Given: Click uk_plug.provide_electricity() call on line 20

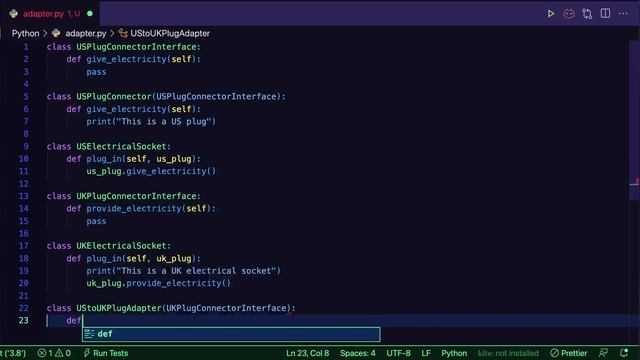Looking at the screenshot, I should click(x=158, y=283).
